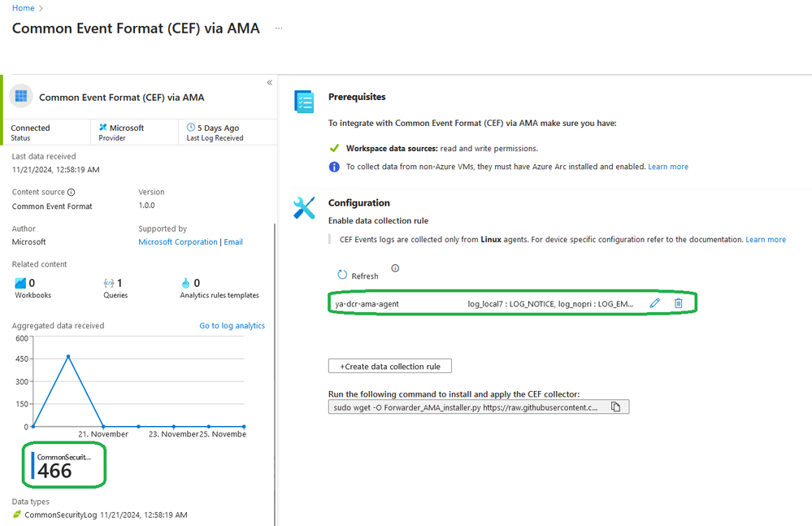Collapse the left details pane with double-chevron
Image resolution: width=812 pixels, height=526 pixels.
click(269, 83)
